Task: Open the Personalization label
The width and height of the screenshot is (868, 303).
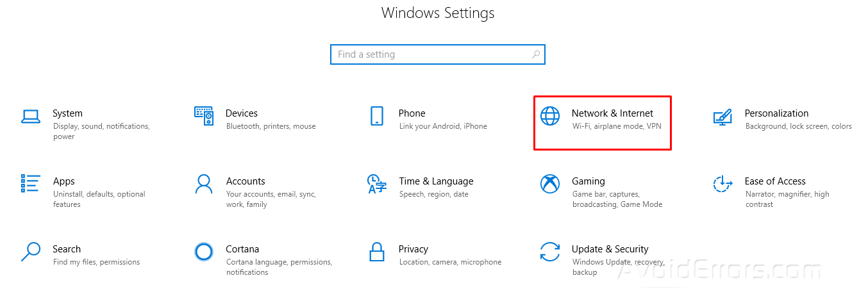Action: [x=776, y=113]
